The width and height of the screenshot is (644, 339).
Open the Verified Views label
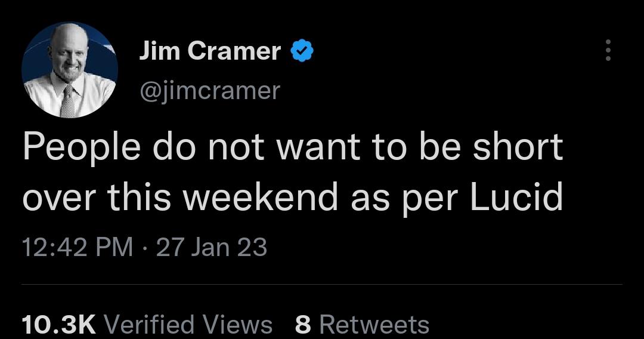(x=188, y=325)
